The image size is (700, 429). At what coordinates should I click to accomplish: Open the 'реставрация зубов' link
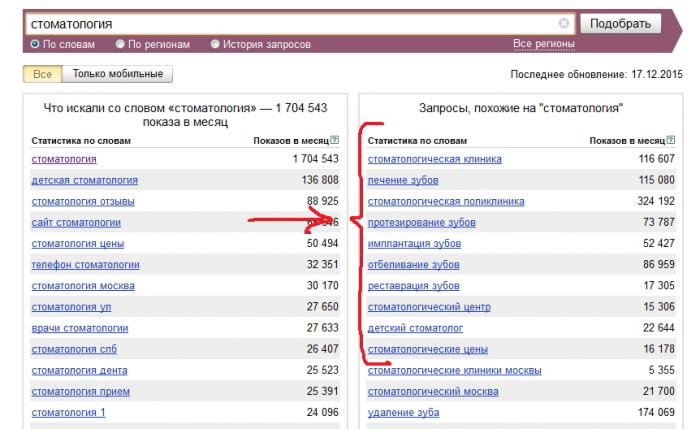click(413, 286)
